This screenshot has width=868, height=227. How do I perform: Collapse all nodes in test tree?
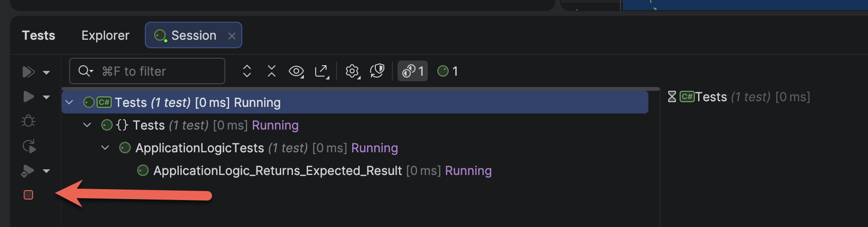[x=272, y=71]
